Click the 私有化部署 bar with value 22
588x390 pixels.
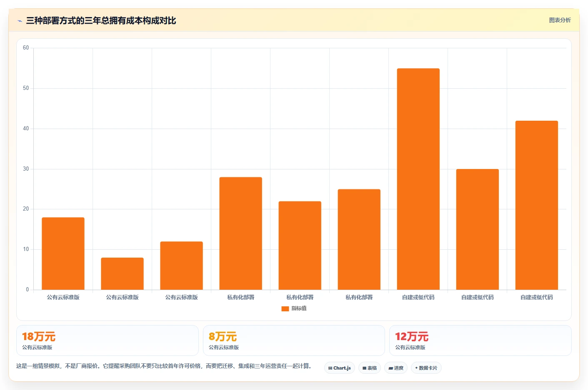[x=300, y=246]
